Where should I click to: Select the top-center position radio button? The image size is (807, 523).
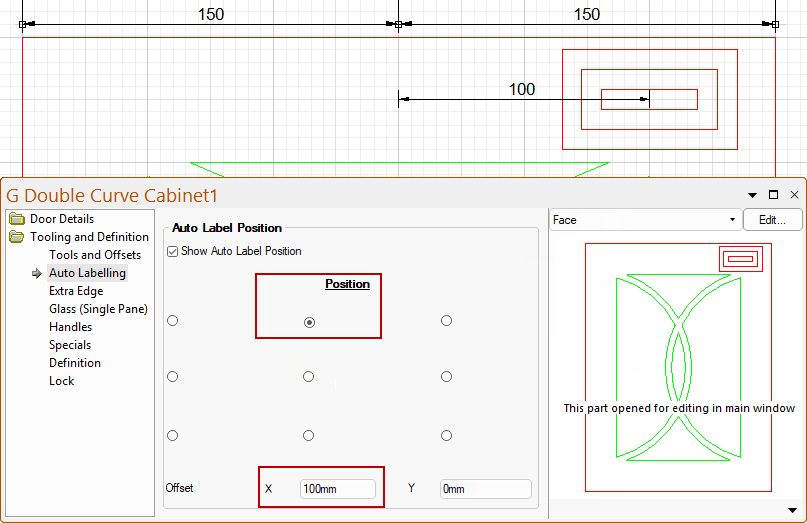(x=309, y=322)
